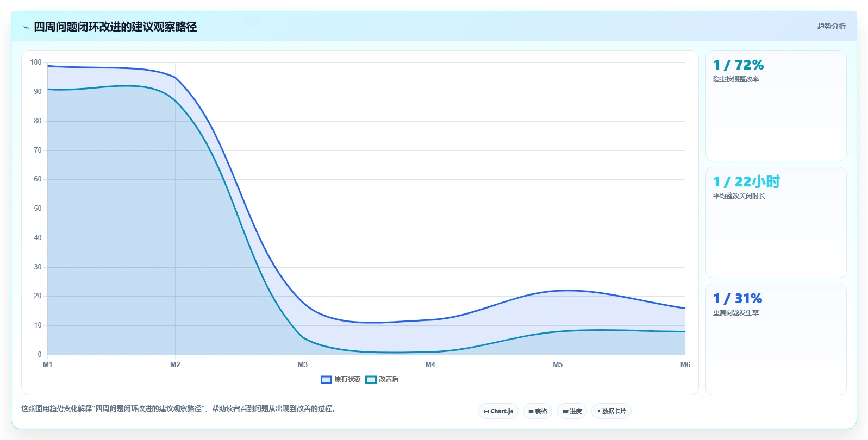Open the 平均整改关闭时长 22小时 card
Screen dimensions: 868x440
tap(776, 222)
